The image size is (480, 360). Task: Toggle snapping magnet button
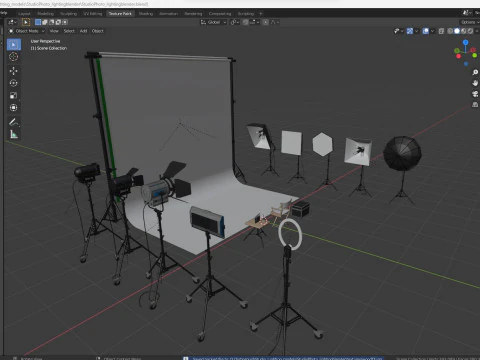click(x=246, y=22)
